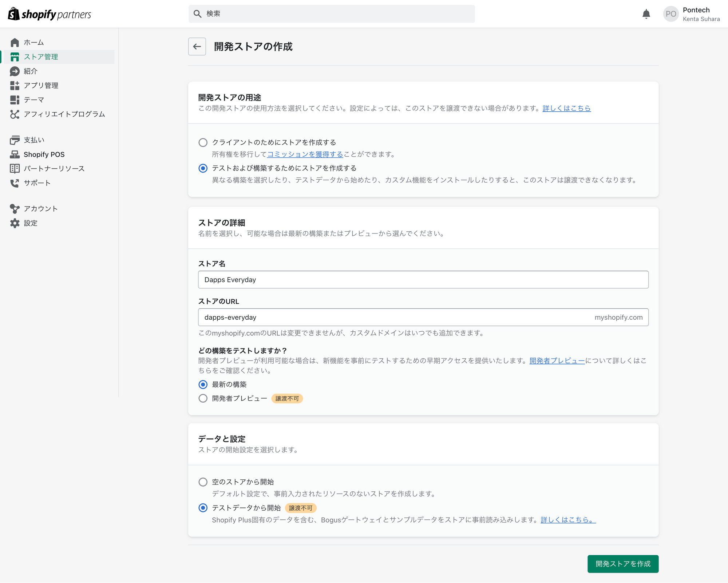728x583 pixels.
Task: Select テストおよび構築するためにストアを作成する radio
Action: coord(203,168)
